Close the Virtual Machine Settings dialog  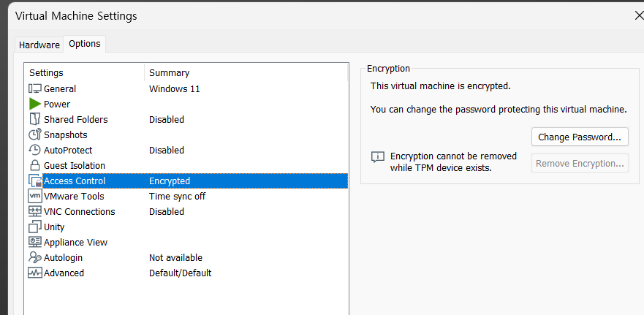pos(639,16)
